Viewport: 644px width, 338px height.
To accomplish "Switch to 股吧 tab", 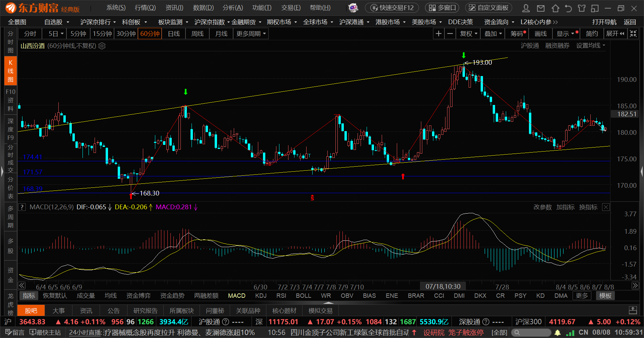I will tap(31, 311).
